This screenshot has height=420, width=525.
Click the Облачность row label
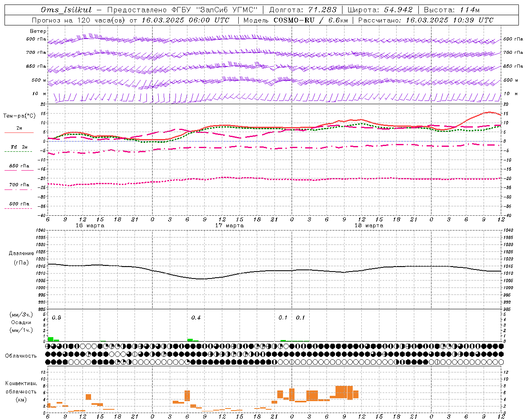coord(21,356)
